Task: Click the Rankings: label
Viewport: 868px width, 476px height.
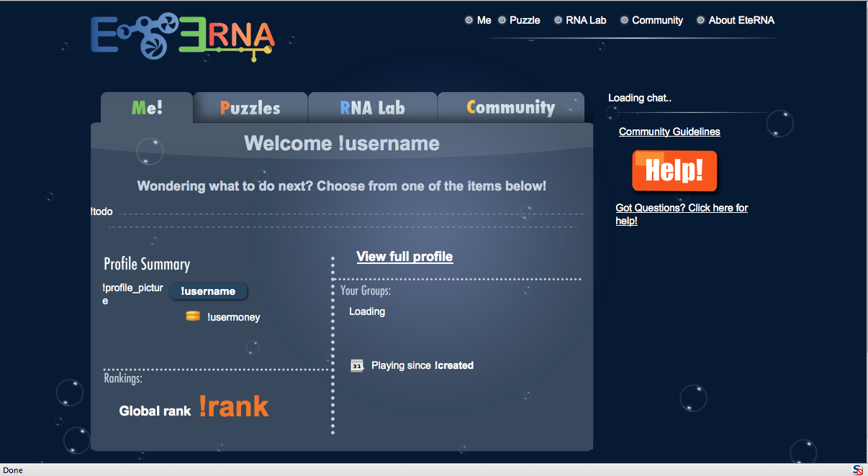Action: pyautogui.click(x=123, y=378)
